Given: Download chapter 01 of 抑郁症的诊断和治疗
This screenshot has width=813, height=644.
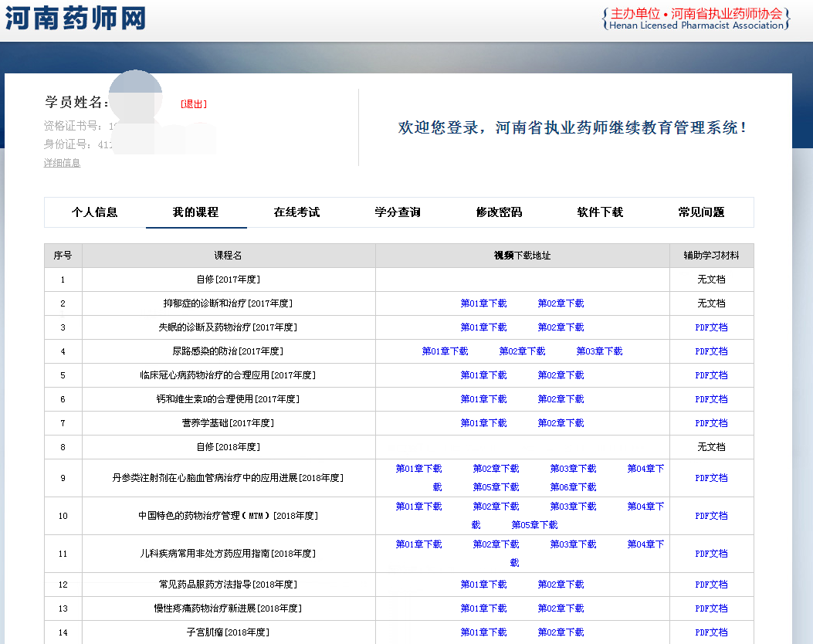Looking at the screenshot, I should [x=483, y=303].
